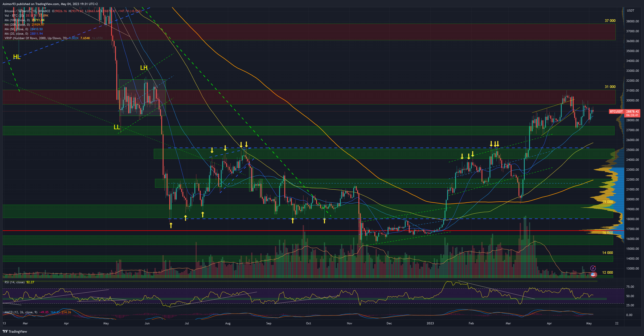Click the MACD (12, 26, close, 9) legend

coord(21,312)
